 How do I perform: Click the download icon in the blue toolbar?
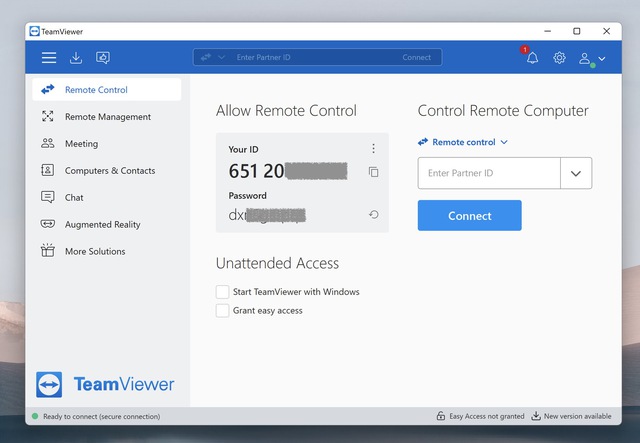click(76, 58)
